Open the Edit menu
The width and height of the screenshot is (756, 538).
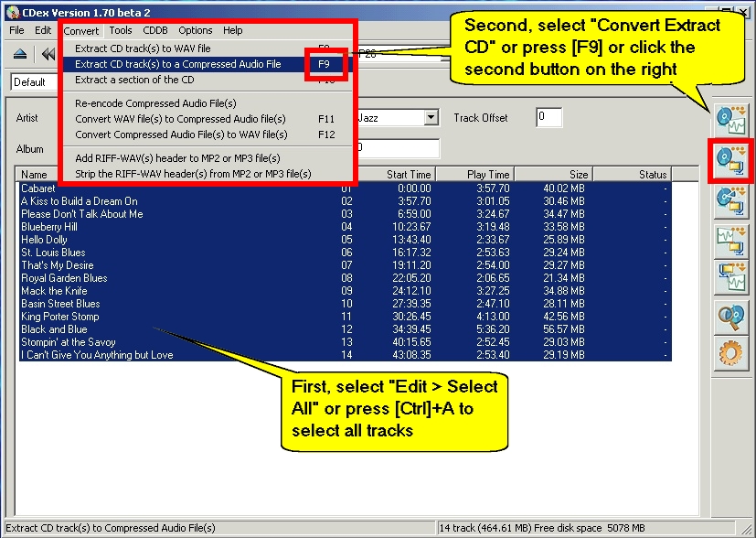[43, 30]
